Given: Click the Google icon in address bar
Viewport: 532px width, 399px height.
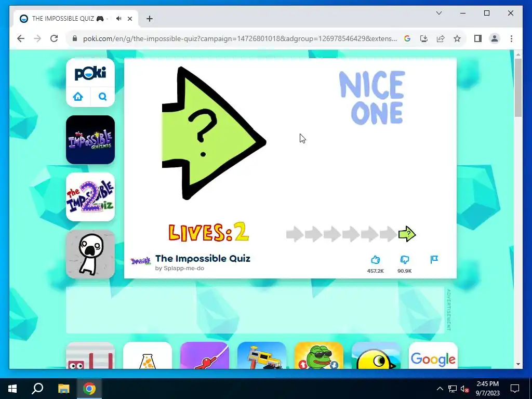Looking at the screenshot, I should coord(407,38).
